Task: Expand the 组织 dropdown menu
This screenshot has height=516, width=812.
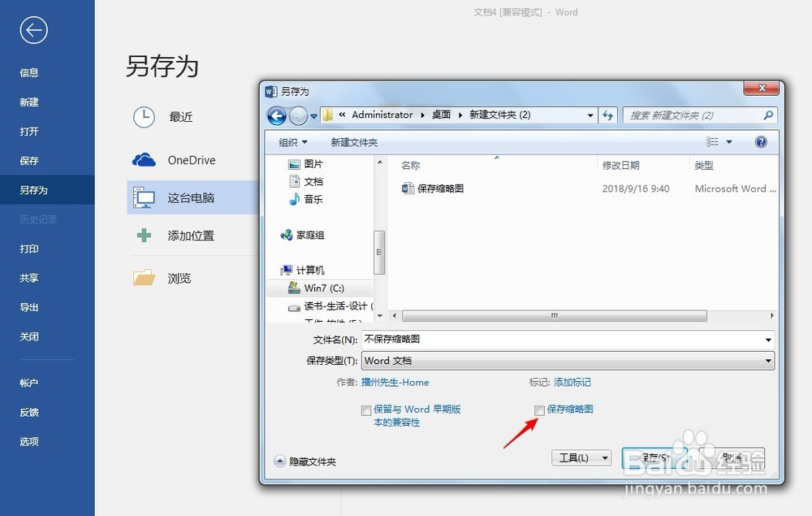Action: pos(291,141)
